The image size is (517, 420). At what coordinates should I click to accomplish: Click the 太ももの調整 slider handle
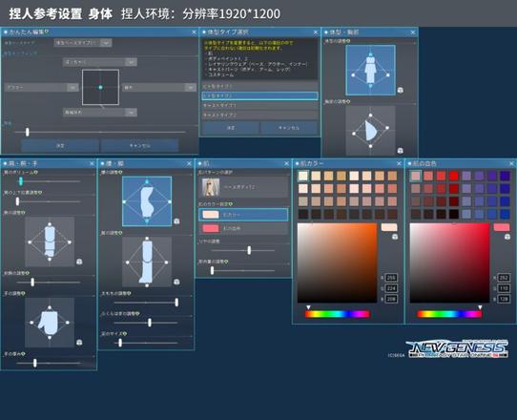(x=176, y=303)
